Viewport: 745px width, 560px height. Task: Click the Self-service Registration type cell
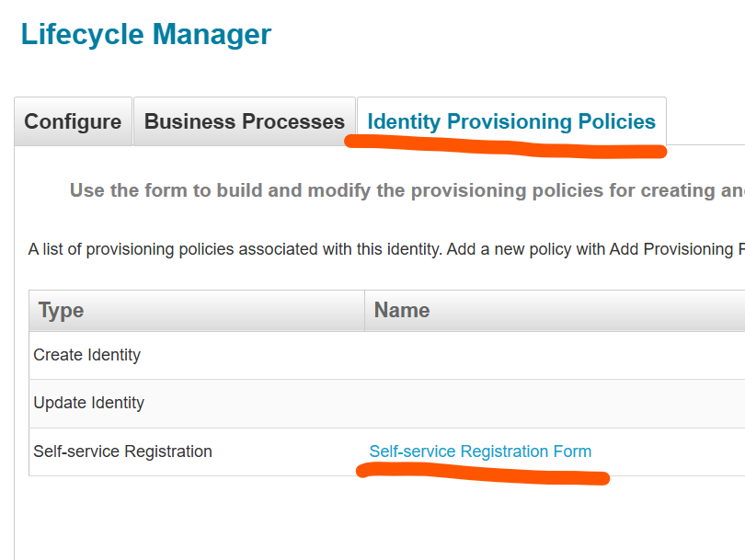(x=122, y=451)
